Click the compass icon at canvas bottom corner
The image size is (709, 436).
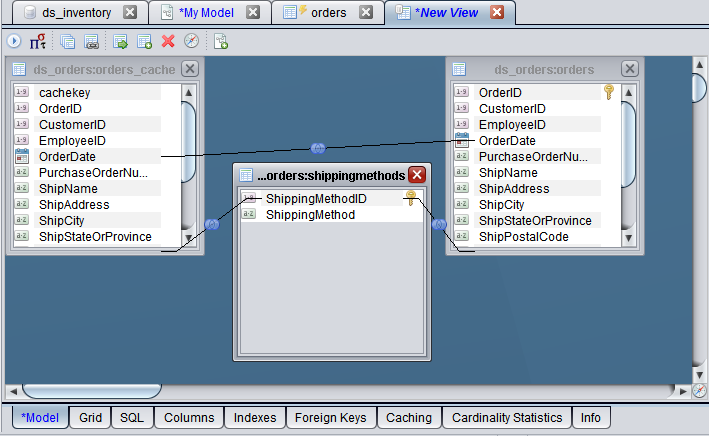tap(700, 390)
